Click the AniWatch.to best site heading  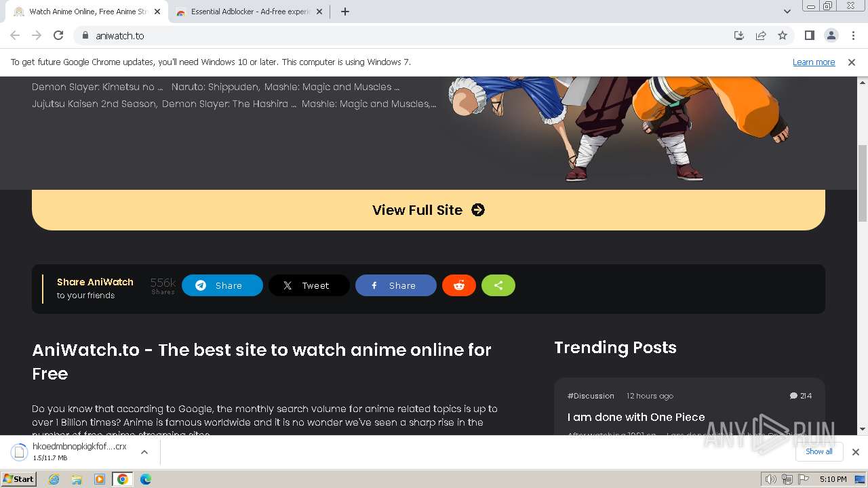[262, 361]
